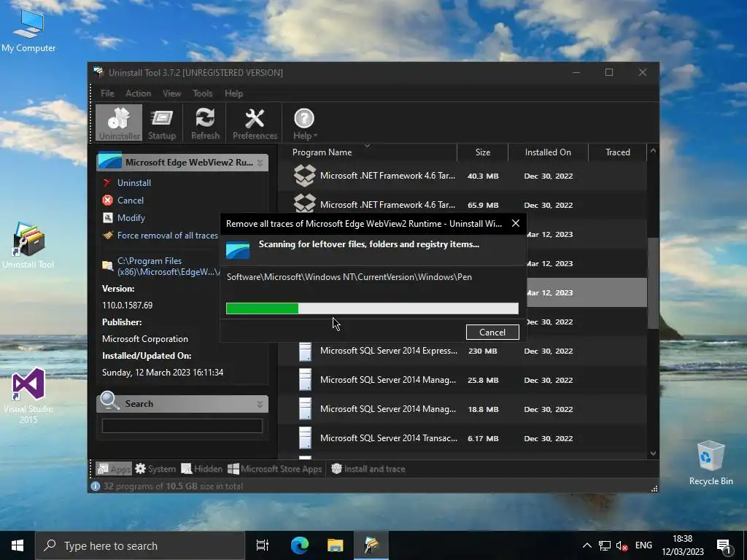Cancel the leftover scanning dialog
The height and width of the screenshot is (560, 747).
coord(492,332)
